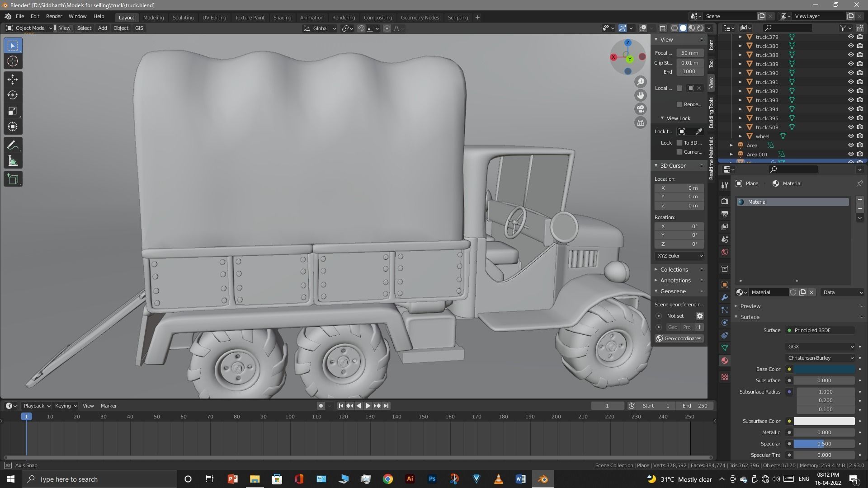Viewport: 868px width, 488px height.
Task: Disable truck.390 in renders
Action: (x=860, y=73)
